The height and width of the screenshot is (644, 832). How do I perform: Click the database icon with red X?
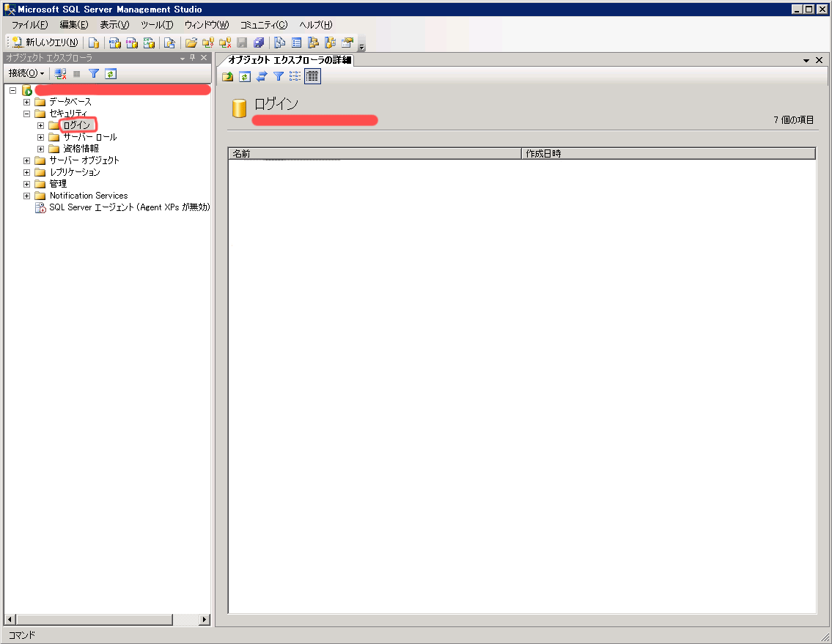pos(225,42)
